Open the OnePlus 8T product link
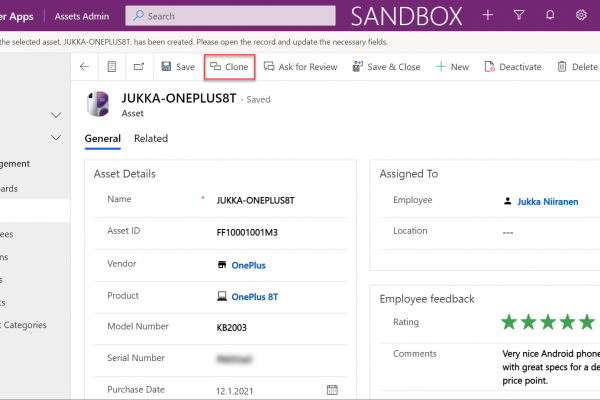The width and height of the screenshot is (600, 400). click(x=255, y=297)
